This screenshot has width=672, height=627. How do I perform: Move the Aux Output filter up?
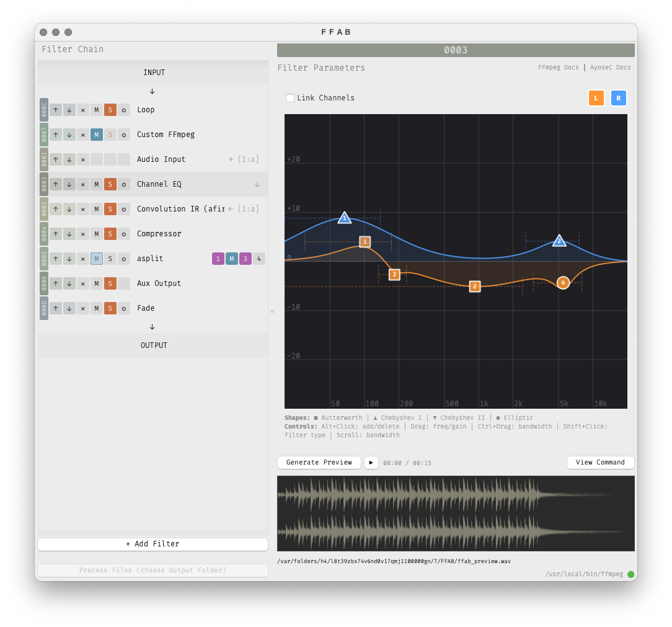pos(56,283)
